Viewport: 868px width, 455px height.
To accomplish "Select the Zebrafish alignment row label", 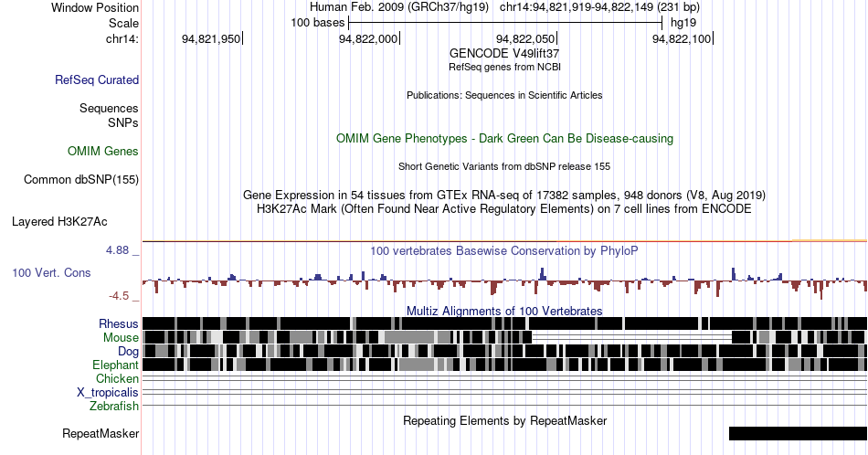I will [x=114, y=406].
